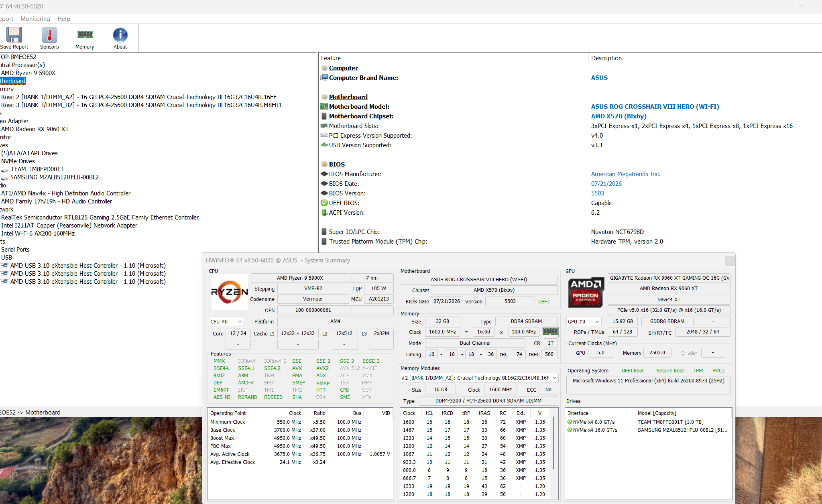Click the green memory chip icon by 100.0 MHz
The image size is (822, 504).
550,332
